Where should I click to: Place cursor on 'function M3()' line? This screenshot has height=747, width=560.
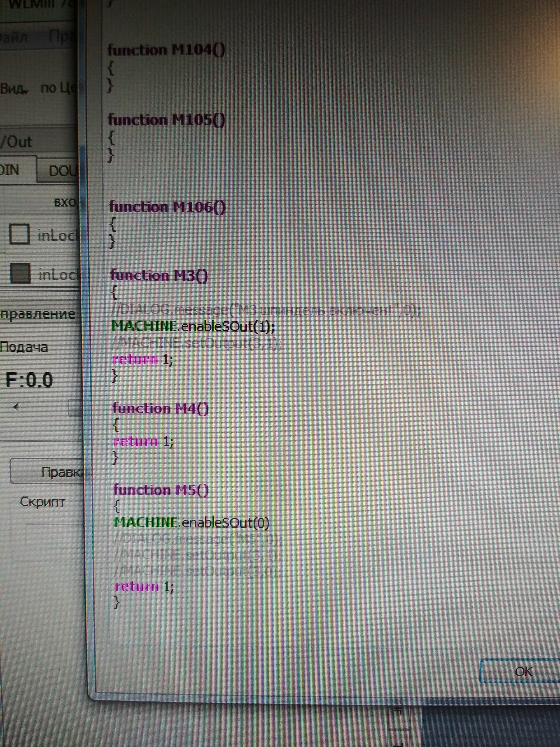[159, 276]
